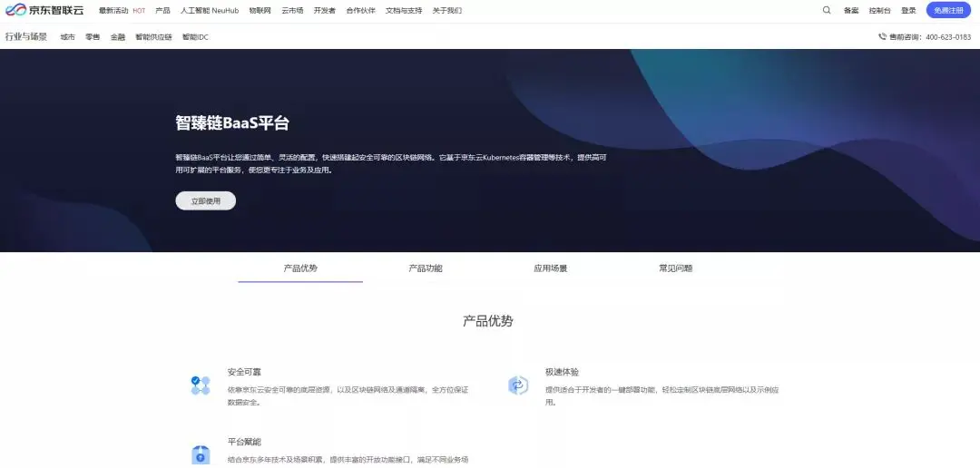The width and height of the screenshot is (980, 468).
Task: Open the 关于我们 menu item
Action: (x=446, y=11)
